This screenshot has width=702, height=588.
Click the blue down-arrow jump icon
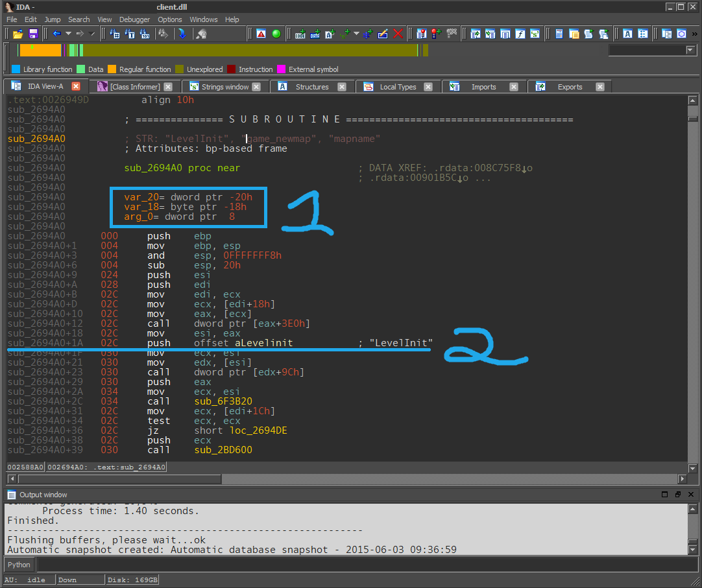(x=182, y=34)
